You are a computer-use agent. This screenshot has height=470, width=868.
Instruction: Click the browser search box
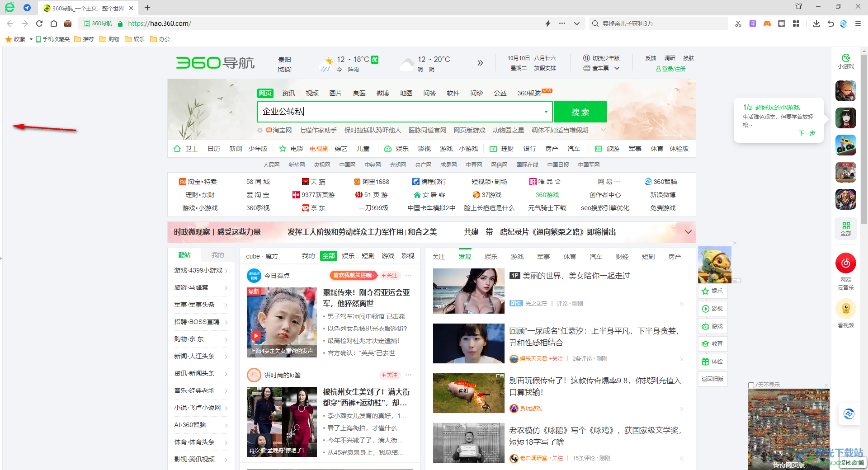(659, 23)
